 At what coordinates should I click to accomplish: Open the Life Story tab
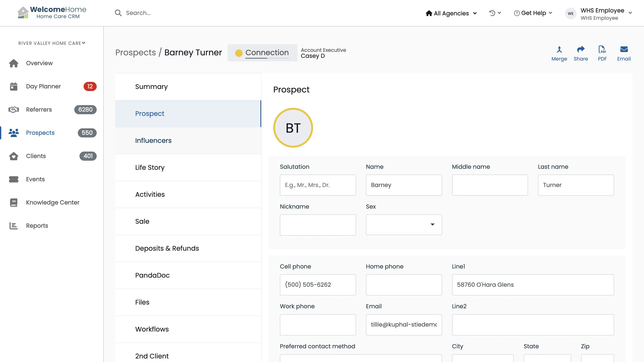pos(150,168)
